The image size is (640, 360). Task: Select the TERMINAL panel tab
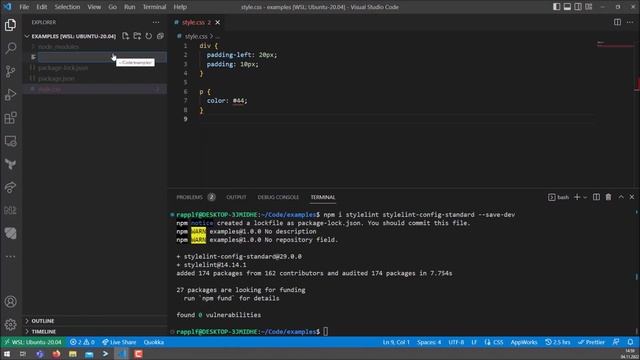[x=323, y=197]
